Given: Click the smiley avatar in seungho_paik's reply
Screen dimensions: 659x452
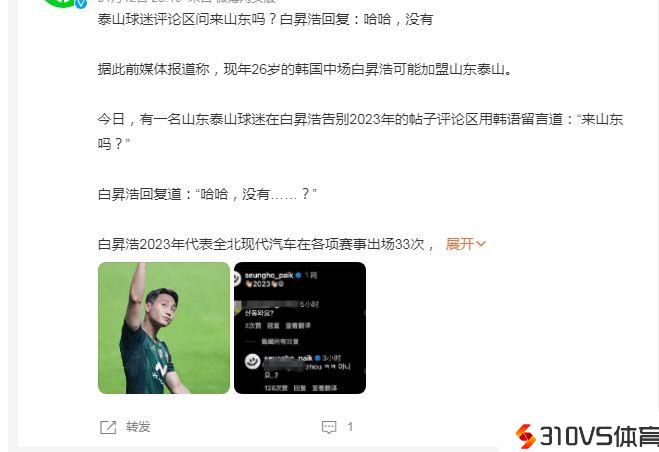Looking at the screenshot, I should pos(253,362).
